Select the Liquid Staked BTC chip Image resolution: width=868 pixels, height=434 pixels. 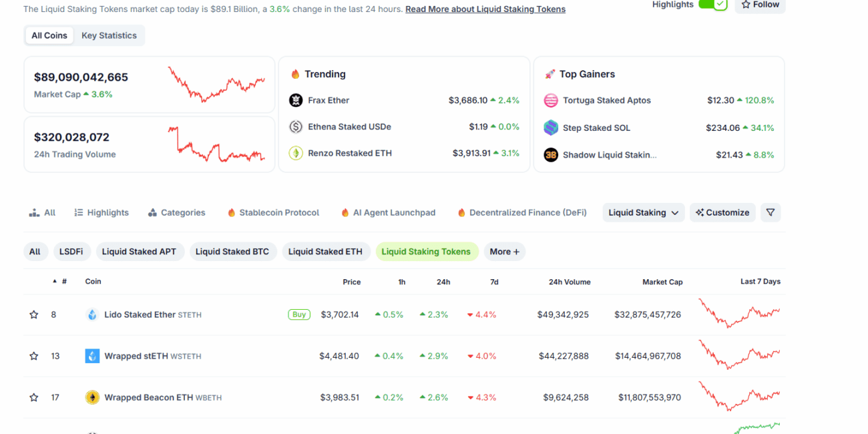[x=232, y=252]
